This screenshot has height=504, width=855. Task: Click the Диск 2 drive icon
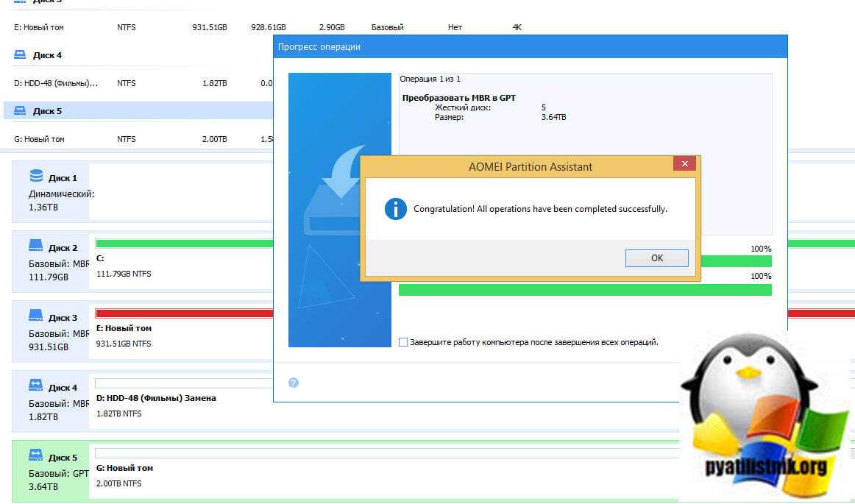pyautogui.click(x=36, y=247)
